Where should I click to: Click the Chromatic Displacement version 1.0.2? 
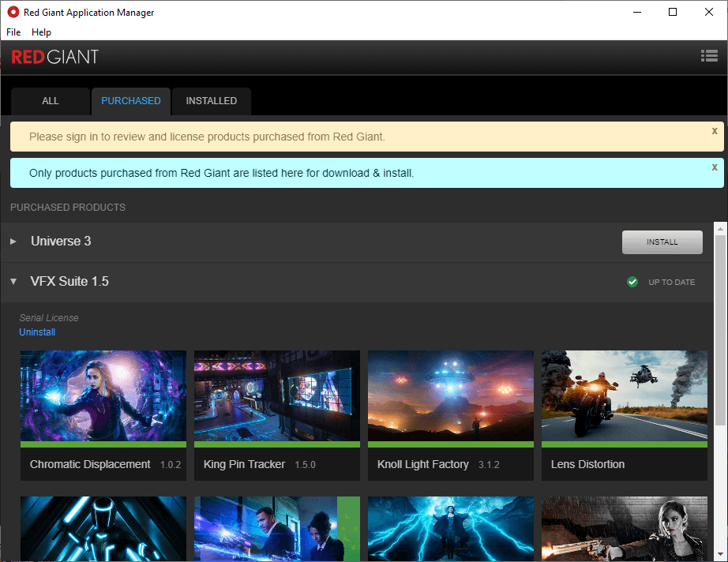tap(171, 465)
